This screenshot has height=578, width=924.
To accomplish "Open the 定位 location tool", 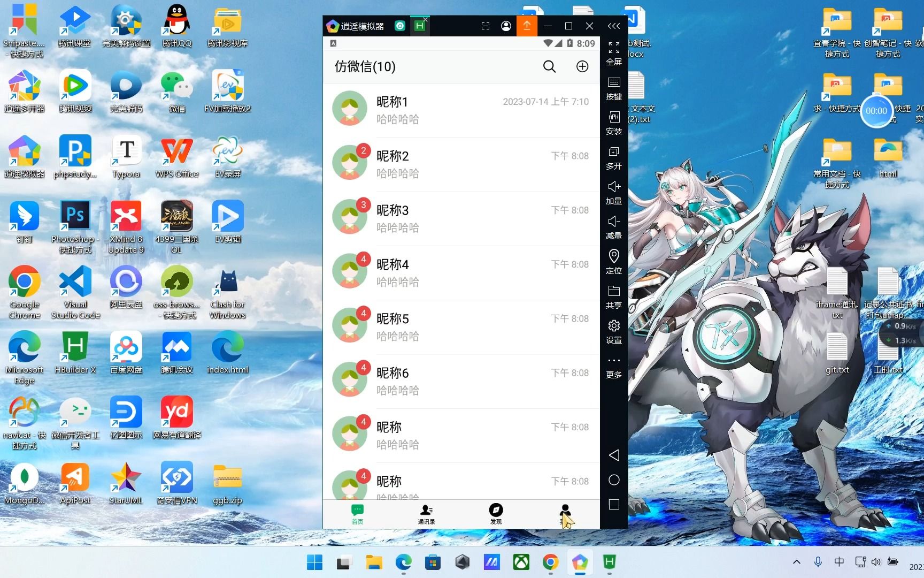I will point(614,262).
